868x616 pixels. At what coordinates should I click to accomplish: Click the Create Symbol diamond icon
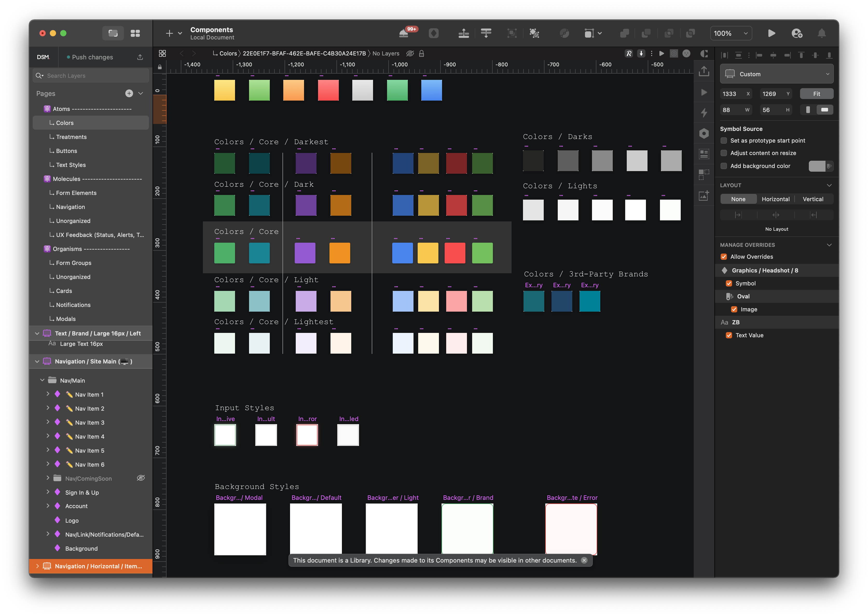(x=433, y=33)
